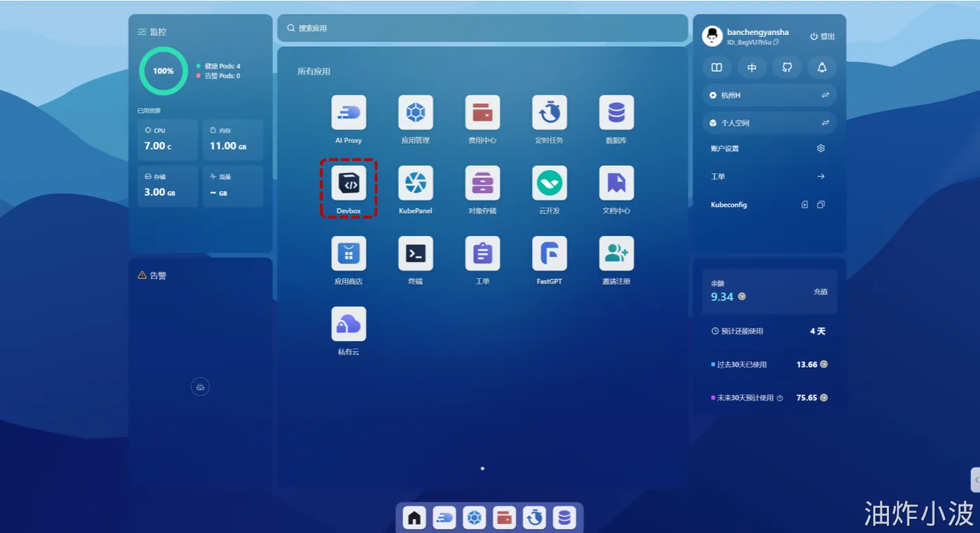This screenshot has height=533, width=980.
Task: Click the 所有应用 heading
Action: [314, 71]
